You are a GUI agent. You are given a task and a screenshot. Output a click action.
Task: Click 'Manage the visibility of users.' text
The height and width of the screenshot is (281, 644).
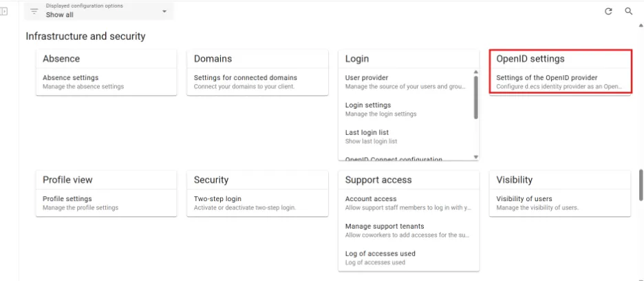tap(537, 208)
